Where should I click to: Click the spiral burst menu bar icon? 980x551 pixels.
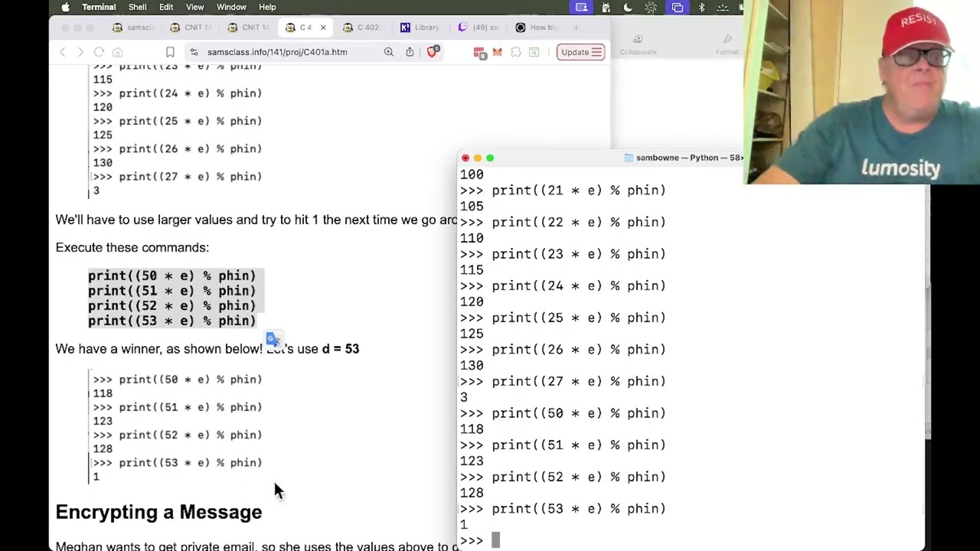click(651, 8)
